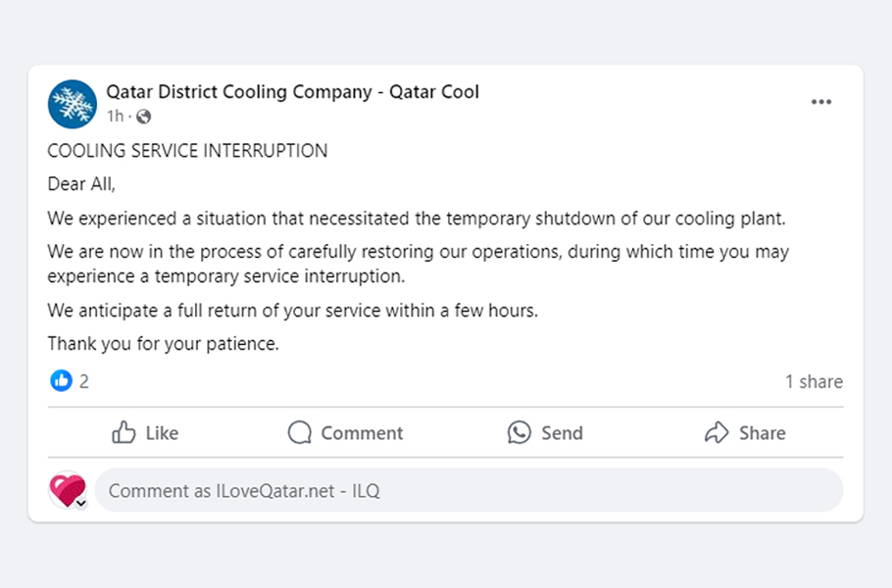Click the thumbs-up reaction icon under the post
The width and height of the screenshot is (892, 588).
click(x=60, y=380)
